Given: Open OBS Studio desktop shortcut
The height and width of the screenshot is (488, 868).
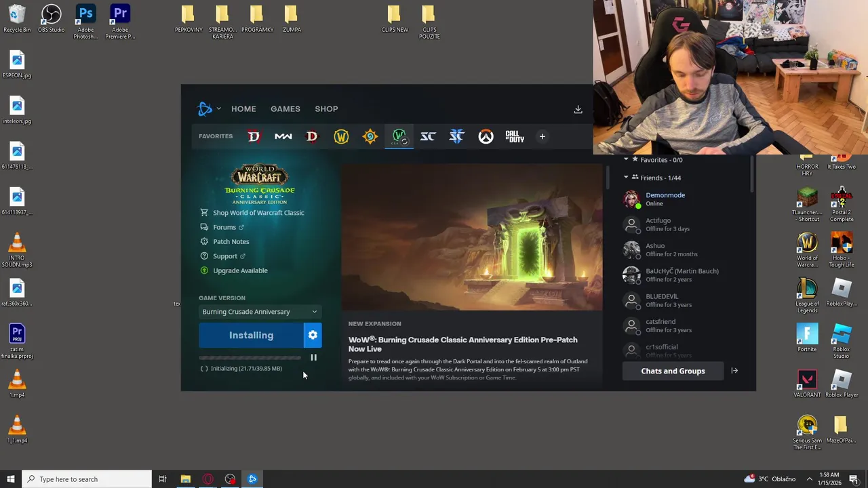Looking at the screenshot, I should point(52,18).
